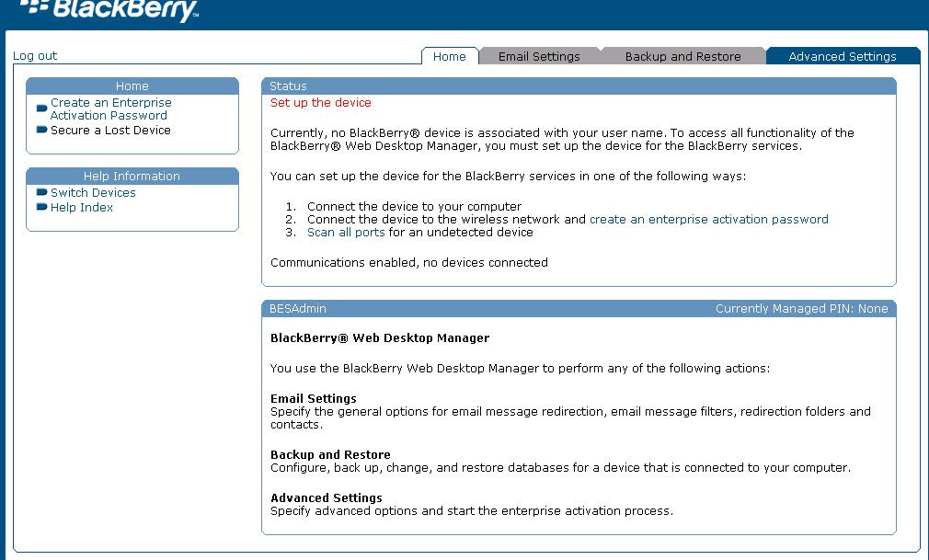The width and height of the screenshot is (929, 560).
Task: Click the BlackBerry logo in the header
Action: 109,10
